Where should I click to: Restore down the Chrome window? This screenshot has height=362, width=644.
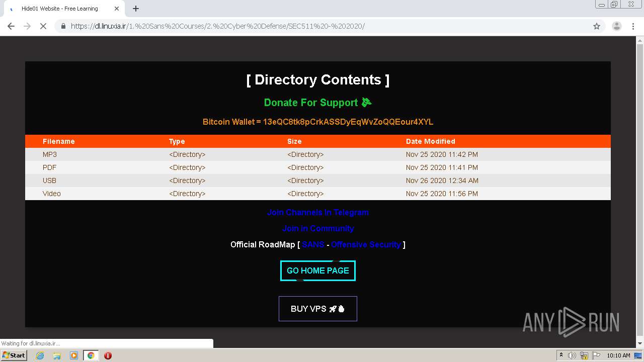click(614, 5)
